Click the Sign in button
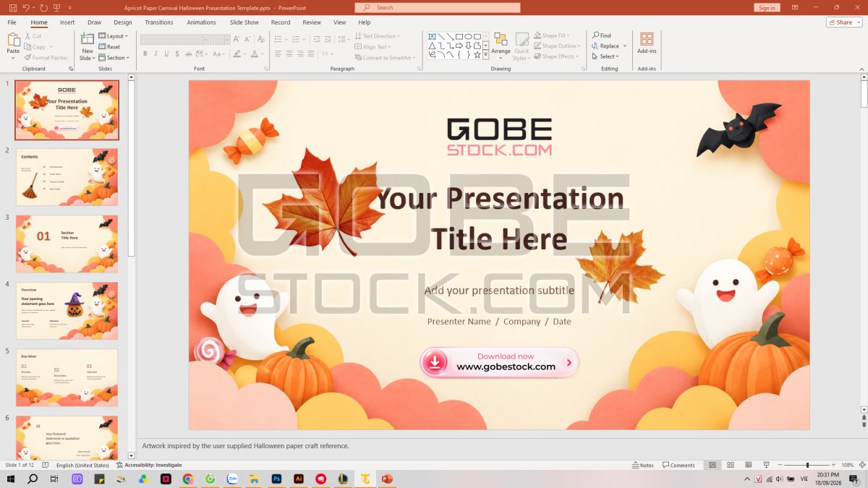The height and width of the screenshot is (488, 868). (x=767, y=7)
